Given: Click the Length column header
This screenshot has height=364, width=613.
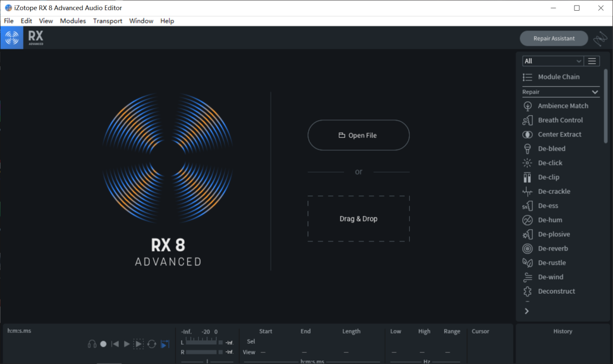Looking at the screenshot, I should click(351, 331).
